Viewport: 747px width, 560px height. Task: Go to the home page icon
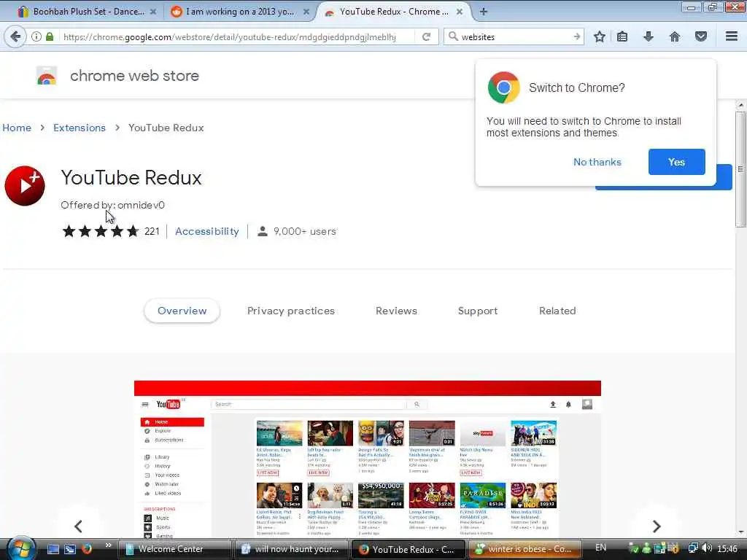click(x=675, y=36)
